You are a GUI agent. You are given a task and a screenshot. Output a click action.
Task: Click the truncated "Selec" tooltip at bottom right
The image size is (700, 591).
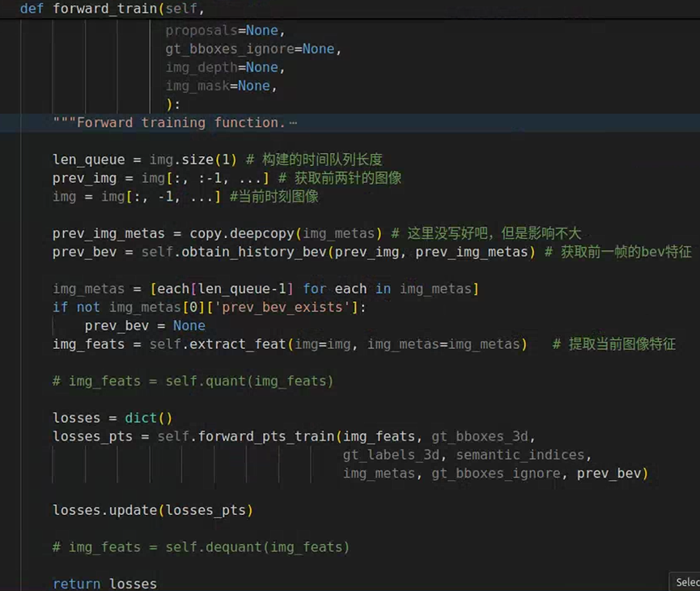coord(686,581)
